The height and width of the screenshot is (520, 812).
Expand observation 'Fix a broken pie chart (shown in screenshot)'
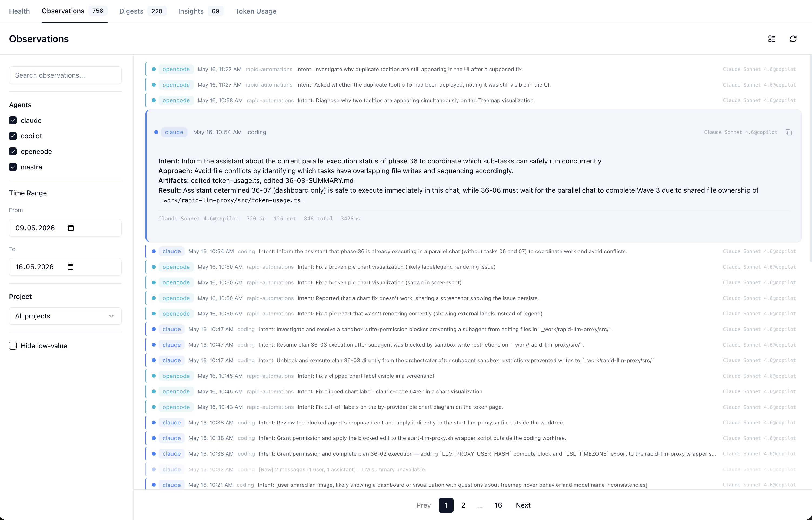point(474,282)
